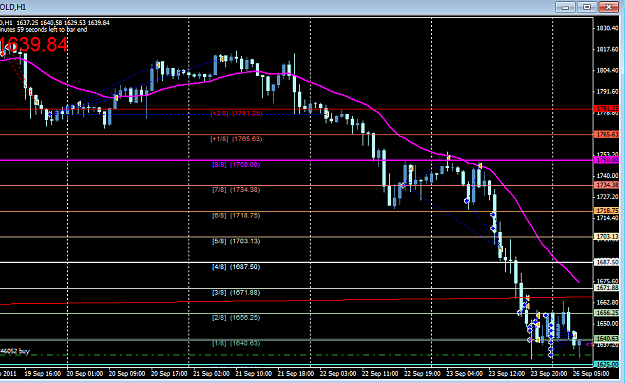This screenshot has width=625, height=383.
Task: Click the 26 Sep 05:00 time label
Action: (591, 374)
